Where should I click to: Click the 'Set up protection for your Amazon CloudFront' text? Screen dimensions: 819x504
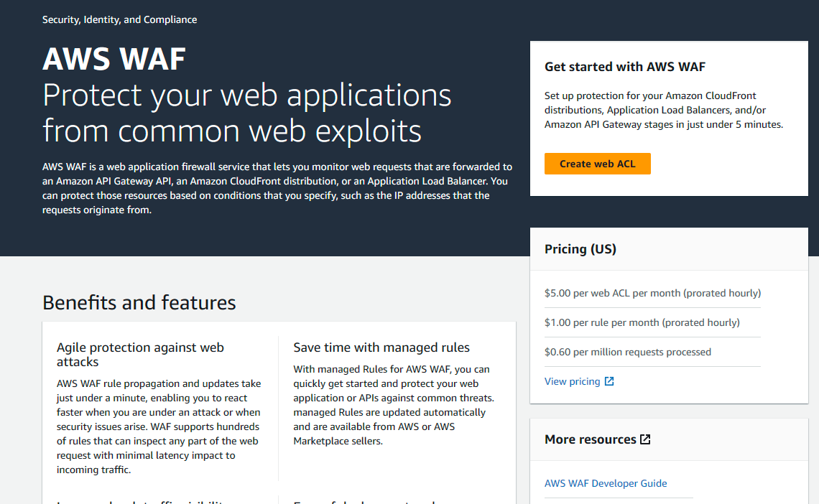663,110
